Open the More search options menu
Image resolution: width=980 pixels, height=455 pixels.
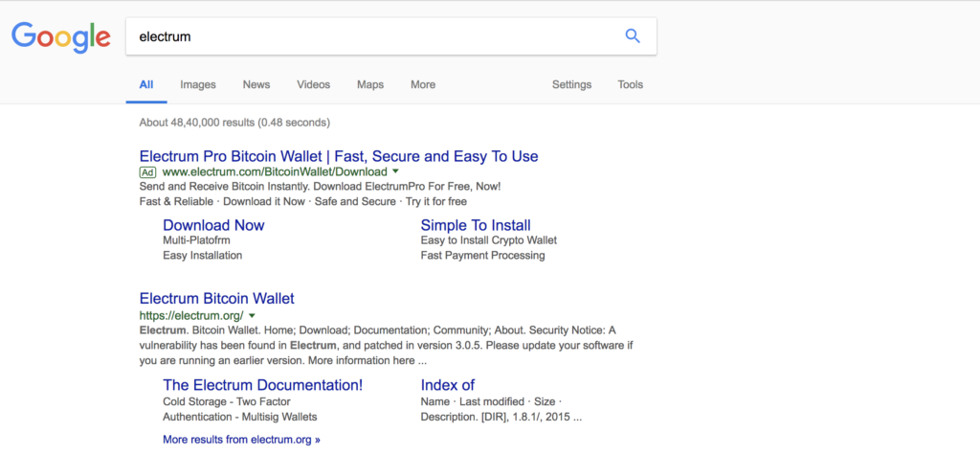coord(423,84)
